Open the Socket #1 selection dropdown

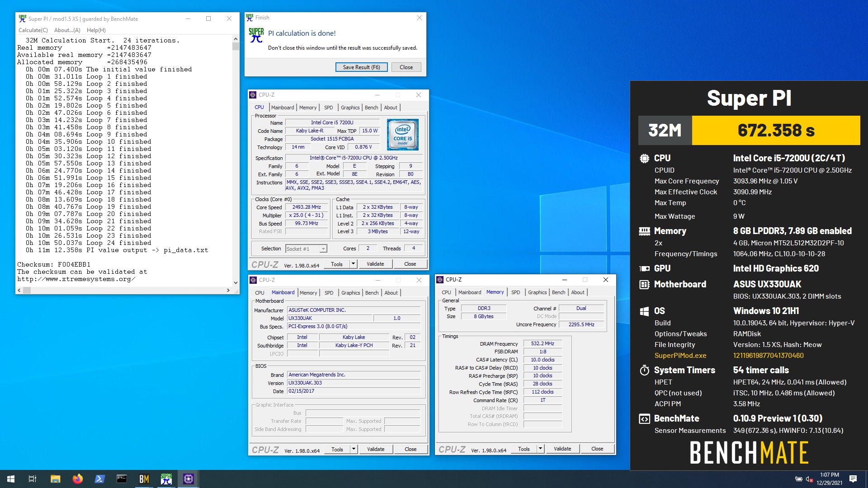pos(306,249)
